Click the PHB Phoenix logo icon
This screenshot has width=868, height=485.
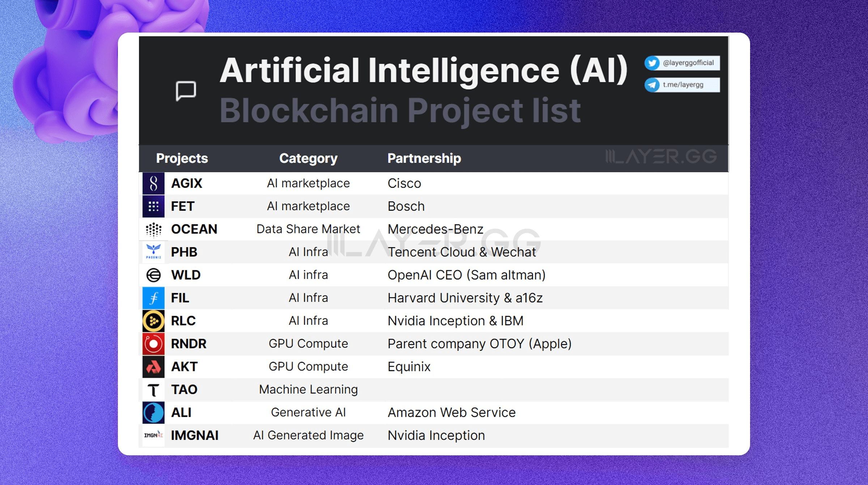[x=153, y=252]
